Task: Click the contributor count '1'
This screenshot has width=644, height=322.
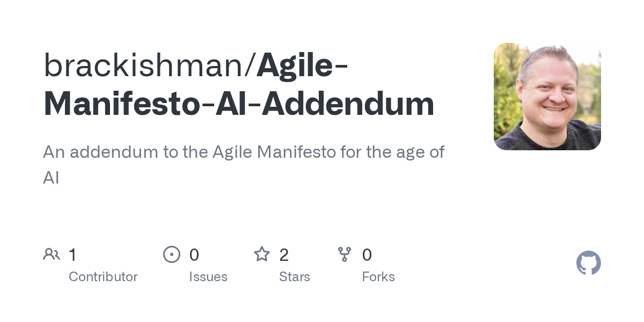Action: tap(72, 255)
